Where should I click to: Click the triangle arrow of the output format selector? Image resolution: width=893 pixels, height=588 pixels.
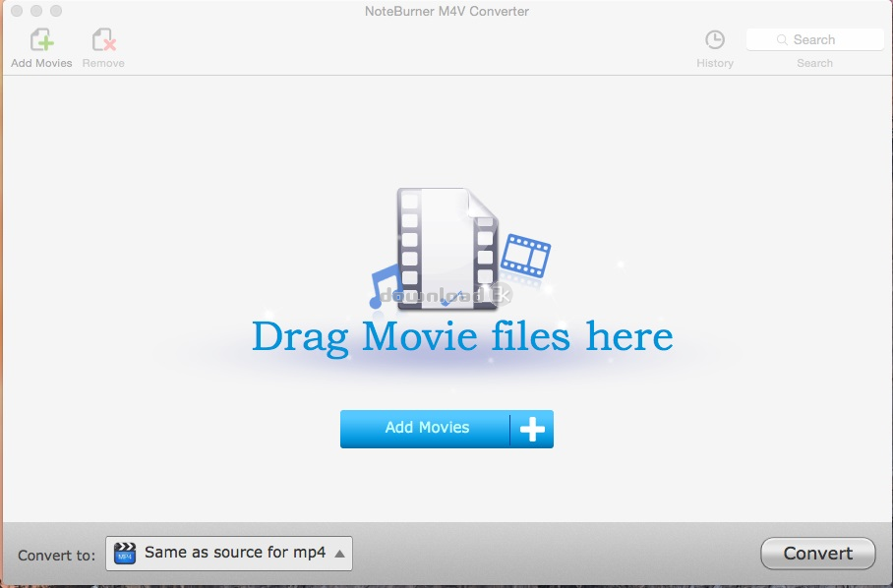click(339, 554)
